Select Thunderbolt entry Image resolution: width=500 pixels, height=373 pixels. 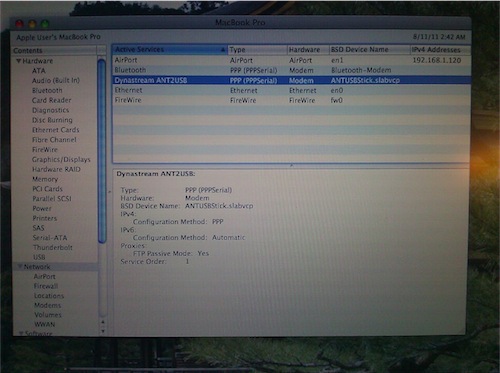point(53,247)
